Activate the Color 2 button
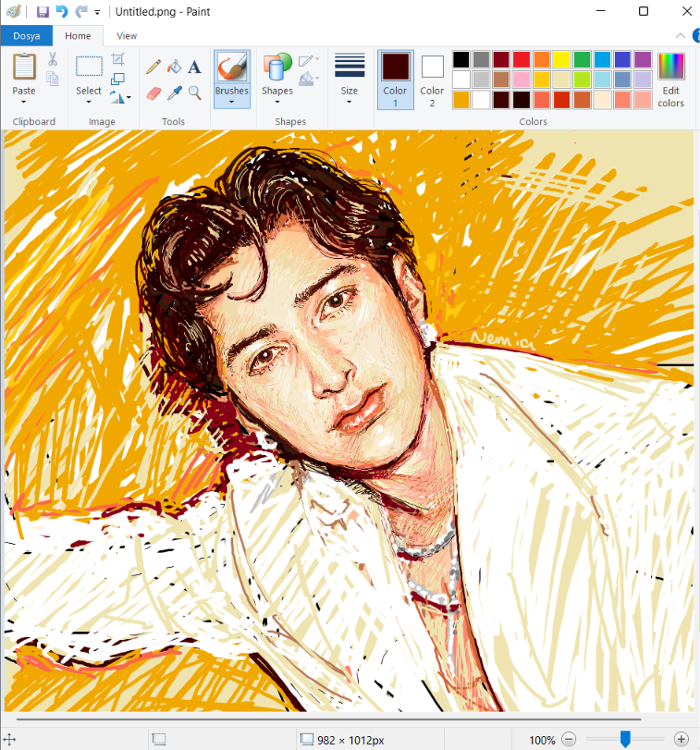700x750 pixels. [432, 80]
